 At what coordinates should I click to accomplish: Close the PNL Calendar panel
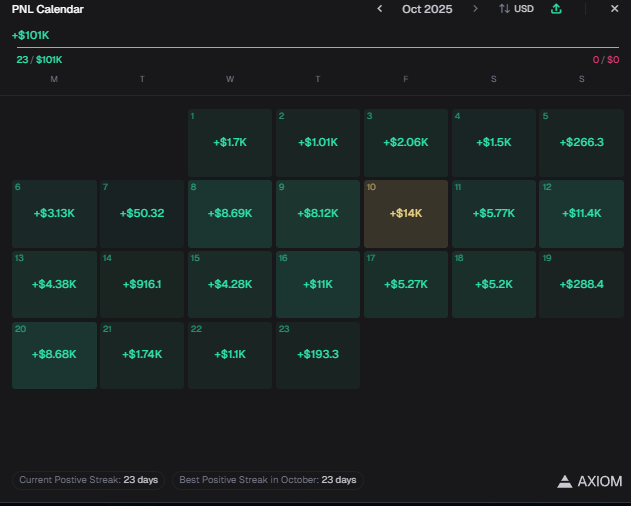point(615,8)
